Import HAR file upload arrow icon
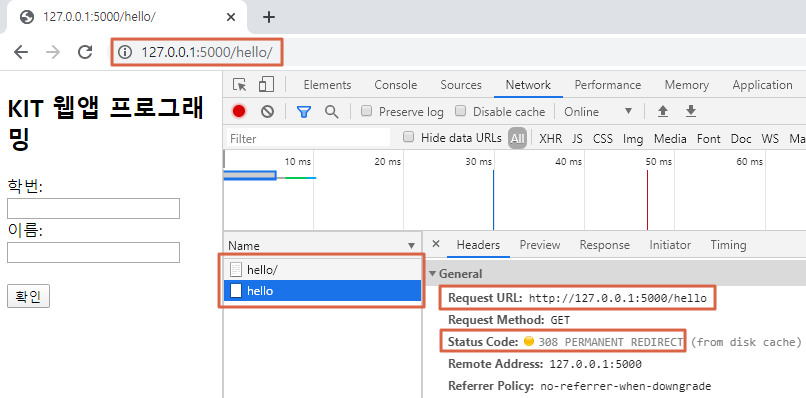The image size is (806, 398). click(x=664, y=111)
